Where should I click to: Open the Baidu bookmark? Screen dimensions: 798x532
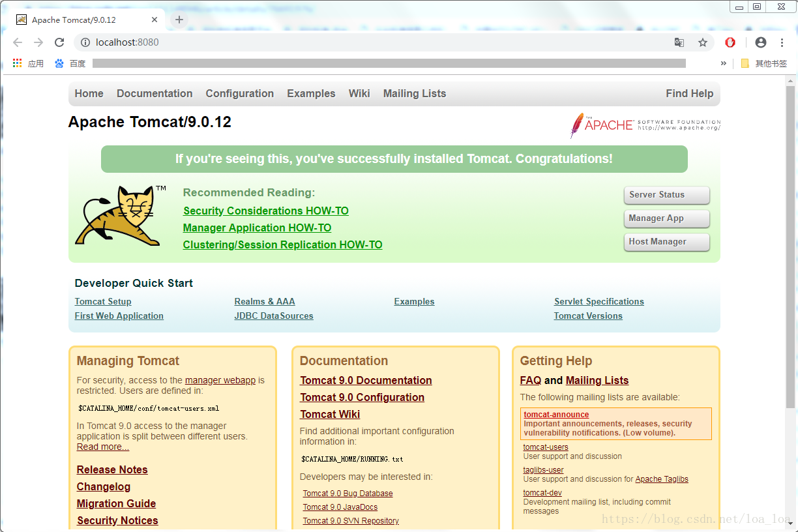click(x=70, y=63)
